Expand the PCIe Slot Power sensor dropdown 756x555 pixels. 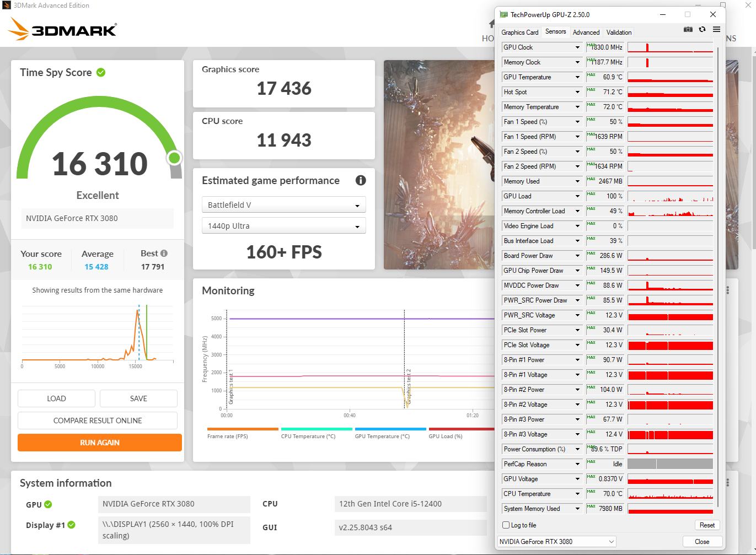click(x=577, y=330)
